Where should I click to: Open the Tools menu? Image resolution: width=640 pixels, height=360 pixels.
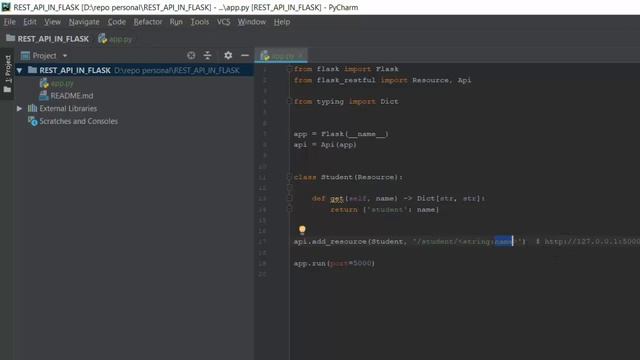pyautogui.click(x=200, y=22)
